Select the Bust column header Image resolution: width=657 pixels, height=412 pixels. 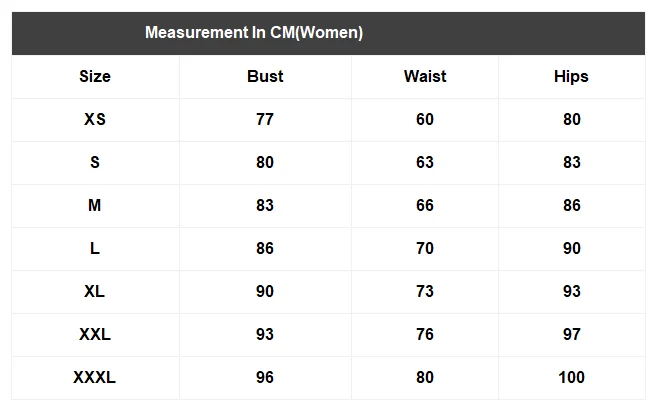(265, 76)
